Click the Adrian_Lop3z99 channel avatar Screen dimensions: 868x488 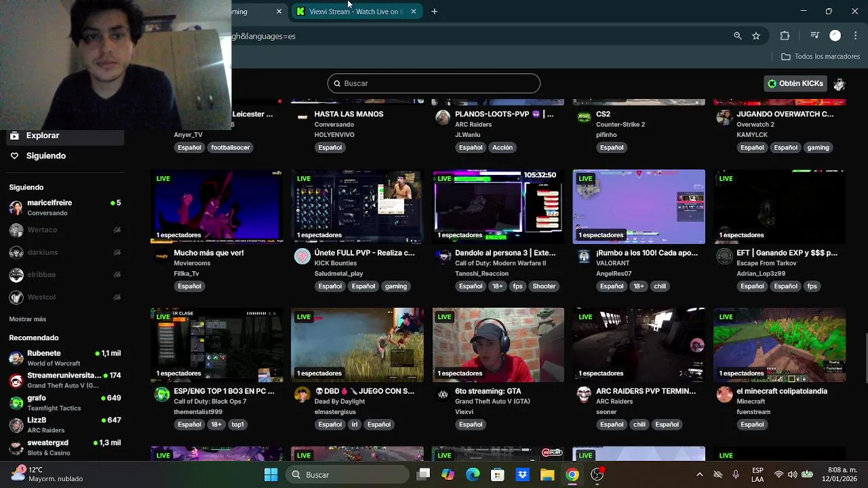[725, 256]
